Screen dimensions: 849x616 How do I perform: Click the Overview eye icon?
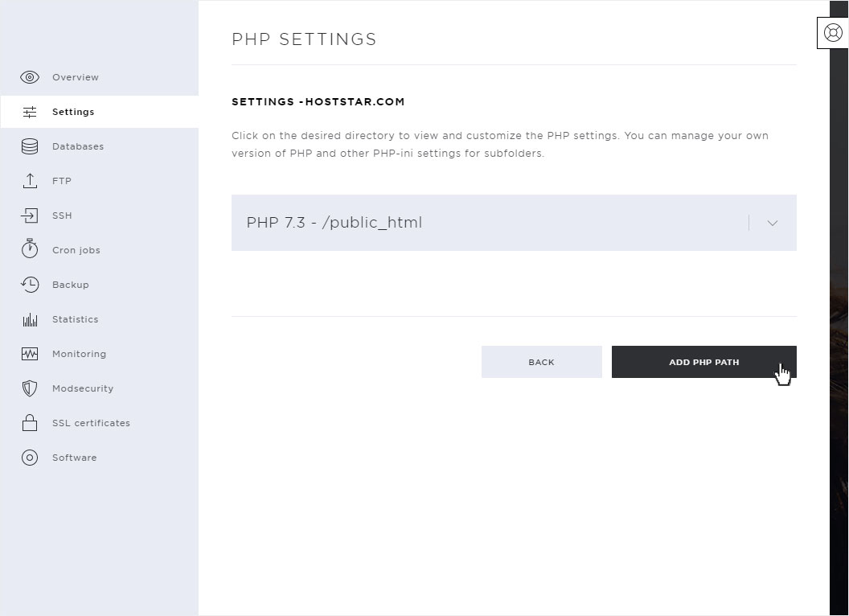30,77
